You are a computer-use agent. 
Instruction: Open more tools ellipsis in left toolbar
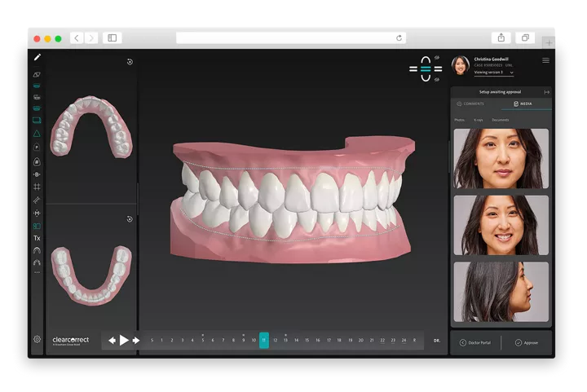pyautogui.click(x=37, y=272)
